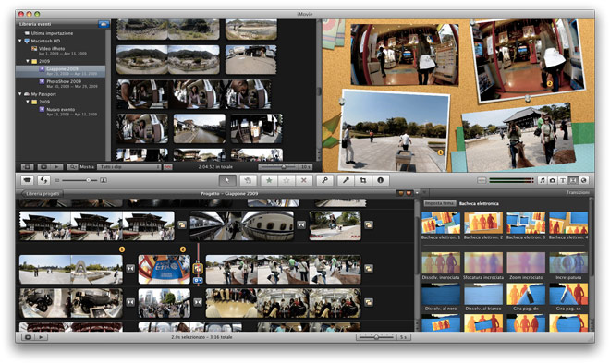Select the crop and rotate tool
This screenshot has width=610, height=364.
pos(363,180)
